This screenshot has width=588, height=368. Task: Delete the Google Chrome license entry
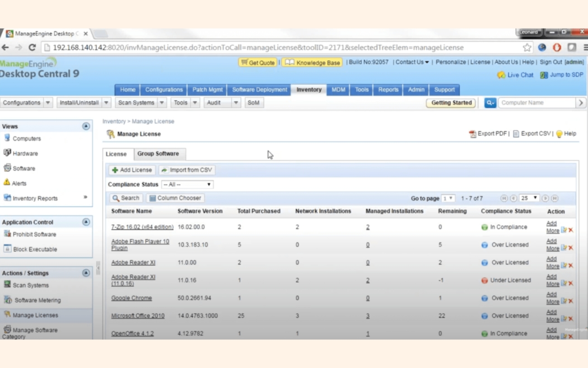(571, 301)
